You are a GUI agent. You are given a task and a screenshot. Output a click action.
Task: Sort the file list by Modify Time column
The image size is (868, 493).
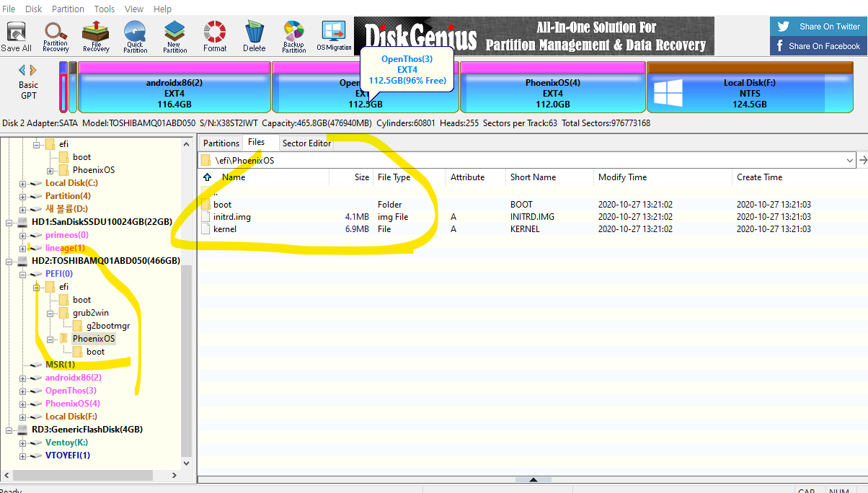(x=661, y=177)
